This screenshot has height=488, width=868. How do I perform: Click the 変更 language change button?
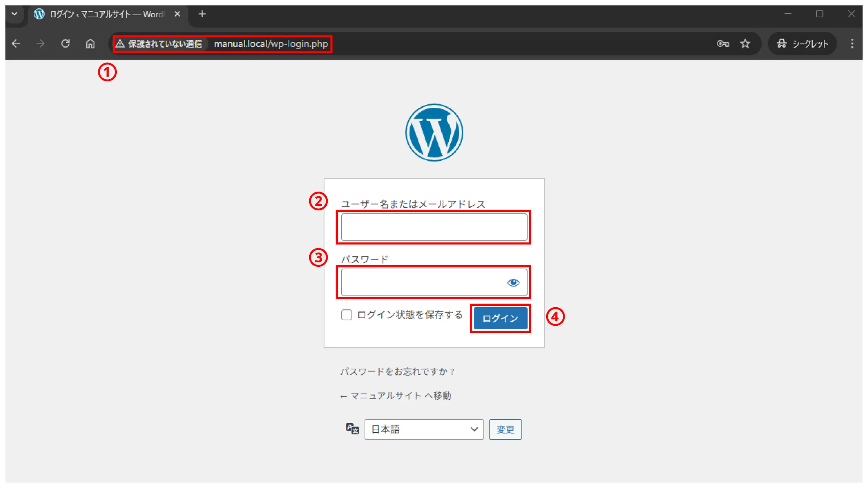[x=505, y=429]
